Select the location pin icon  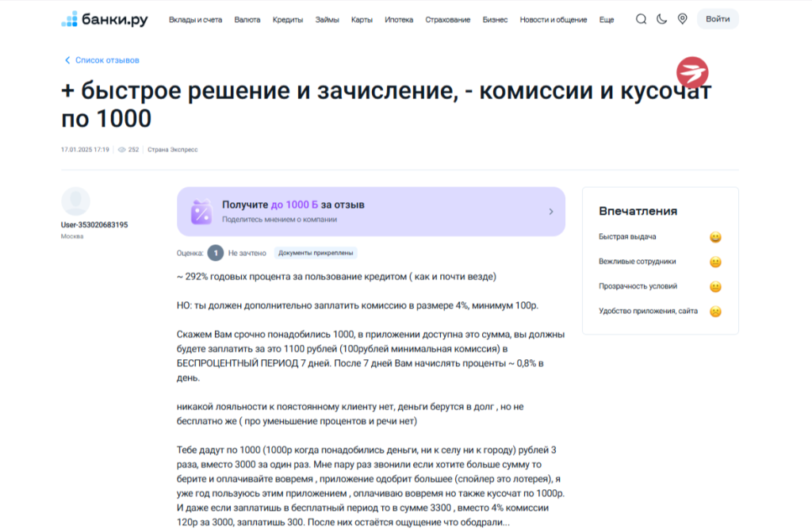point(683,19)
